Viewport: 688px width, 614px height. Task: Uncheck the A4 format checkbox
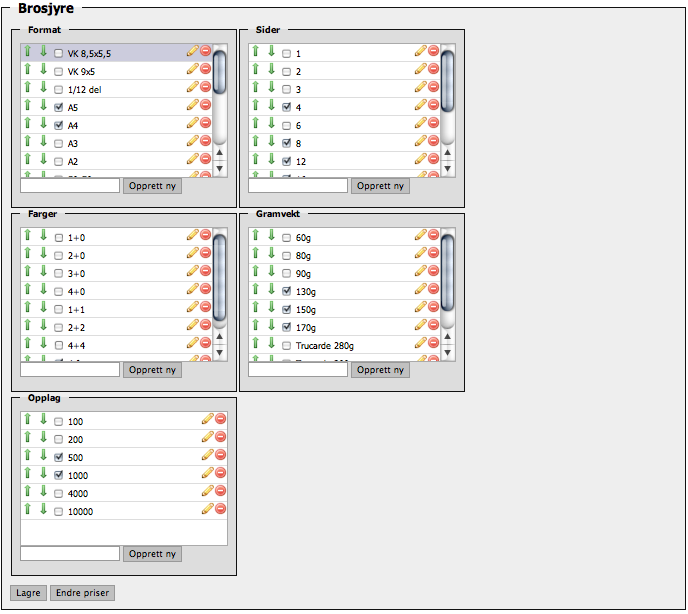tap(59, 125)
